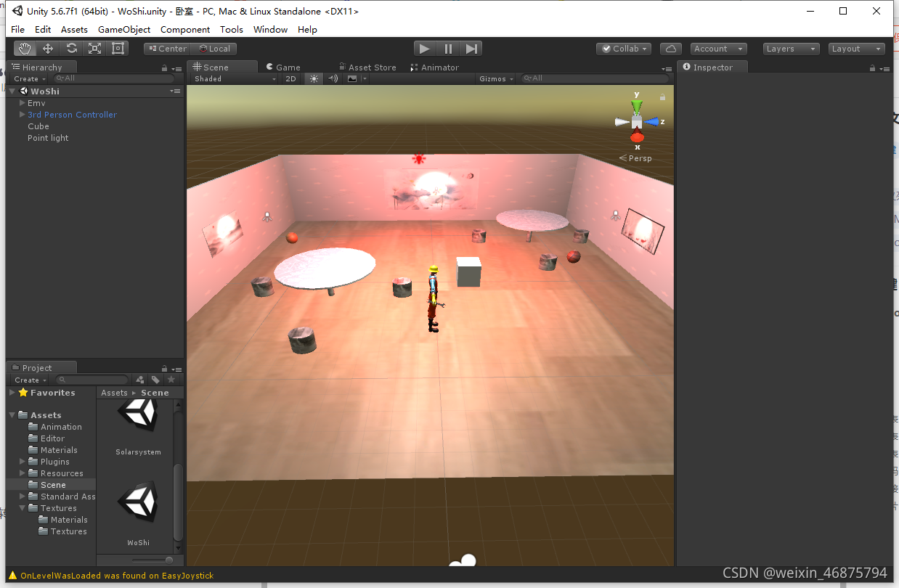899x588 pixels.
Task: Select the white cube in scene
Action: (x=468, y=271)
